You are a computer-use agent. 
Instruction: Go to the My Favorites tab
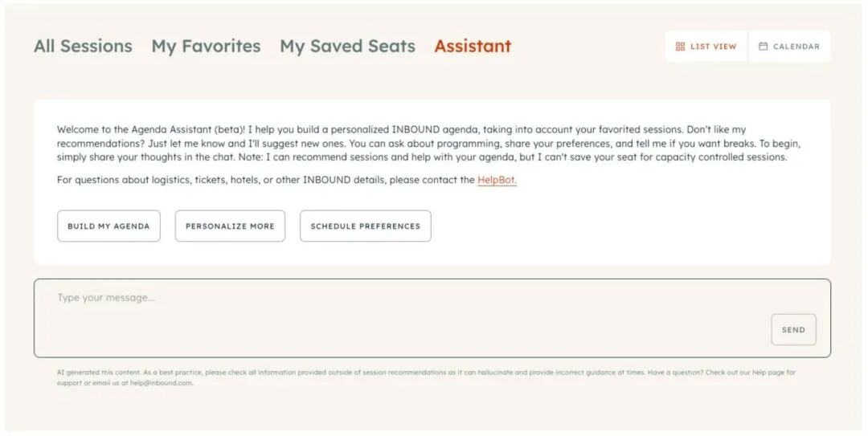tap(206, 47)
